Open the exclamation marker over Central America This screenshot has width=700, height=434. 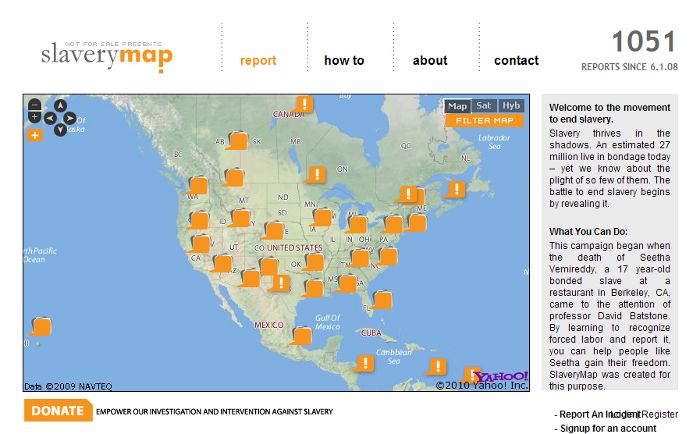point(364,363)
